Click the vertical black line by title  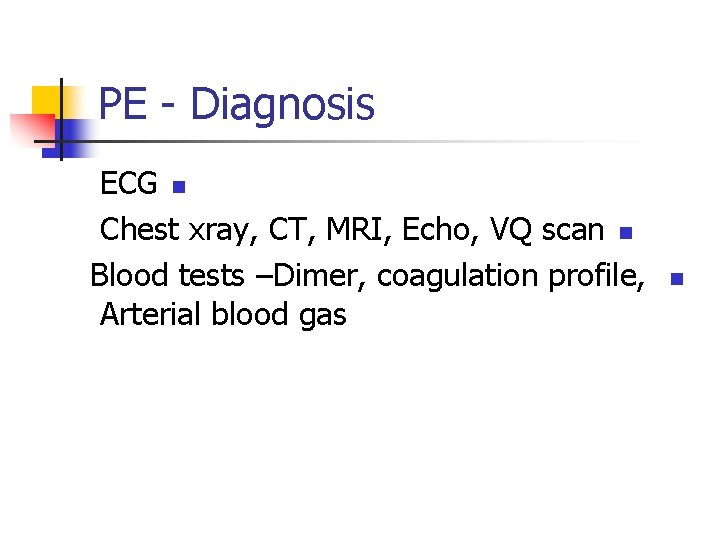(x=61, y=118)
